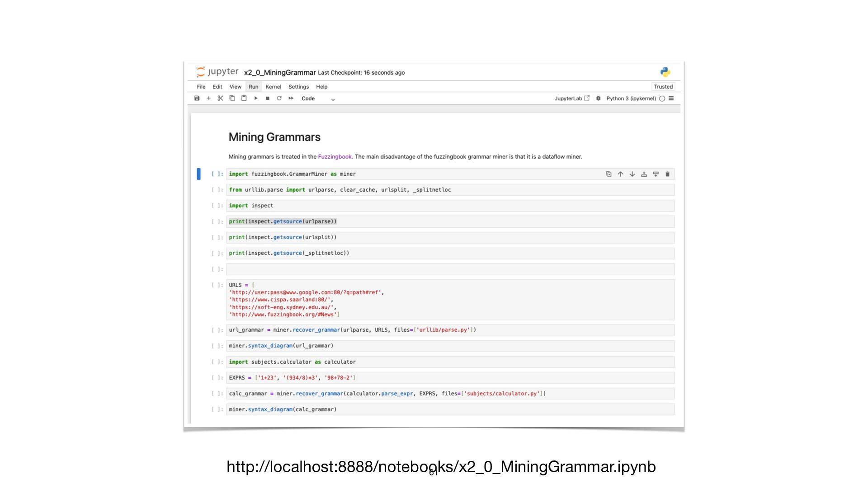Open notebook in JupyterLab link

coord(572,99)
